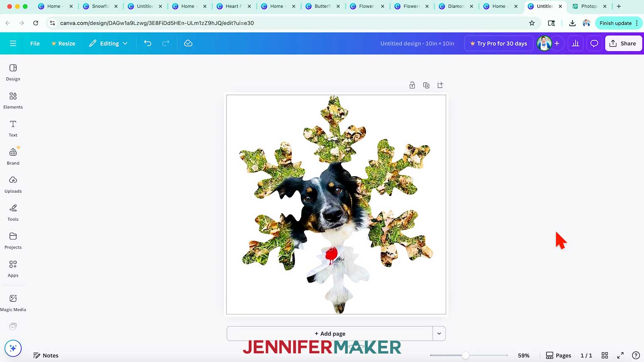The width and height of the screenshot is (644, 362).
Task: Add collaborator with the plus icon
Action: point(557,43)
